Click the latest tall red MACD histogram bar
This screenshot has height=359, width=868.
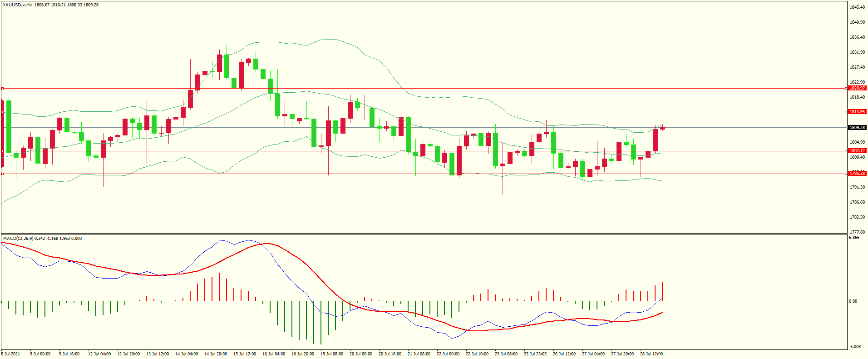662,291
